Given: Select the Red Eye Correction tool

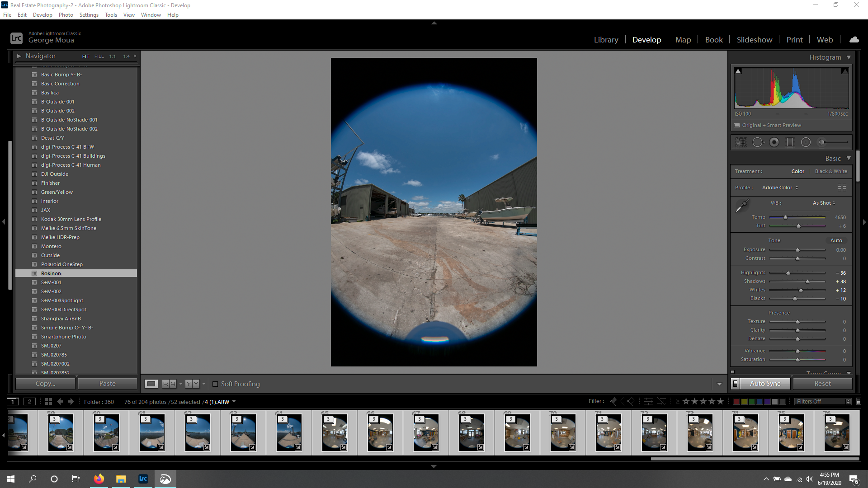Looking at the screenshot, I should 774,142.
